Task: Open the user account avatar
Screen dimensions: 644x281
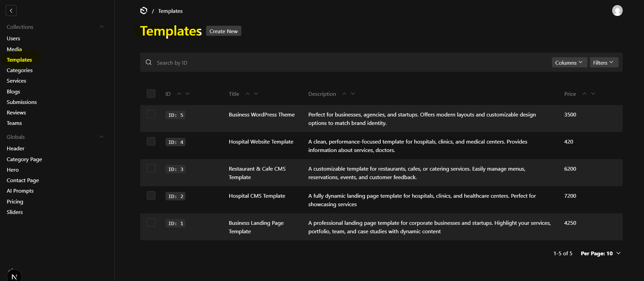Action: tap(617, 11)
